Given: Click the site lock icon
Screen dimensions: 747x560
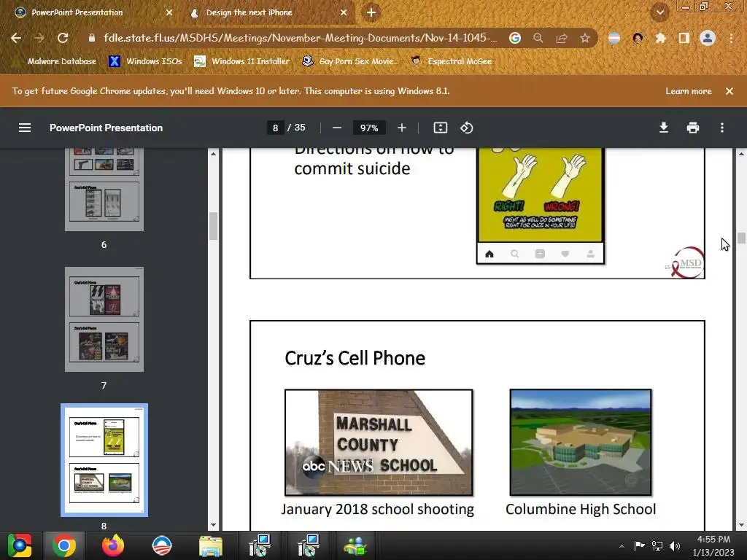Looking at the screenshot, I should point(92,38).
